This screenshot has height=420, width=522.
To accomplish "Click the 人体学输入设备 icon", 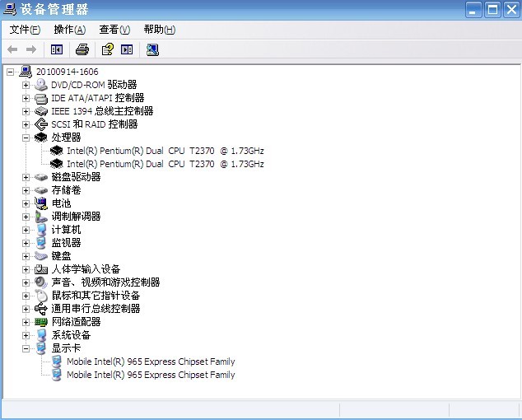I will coord(41,269).
